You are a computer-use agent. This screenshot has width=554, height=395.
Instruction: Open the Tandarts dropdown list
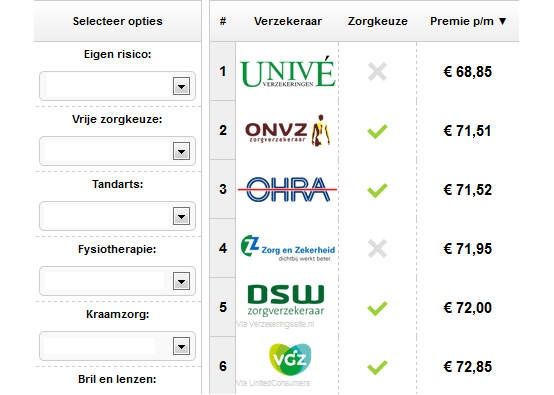pos(117,216)
